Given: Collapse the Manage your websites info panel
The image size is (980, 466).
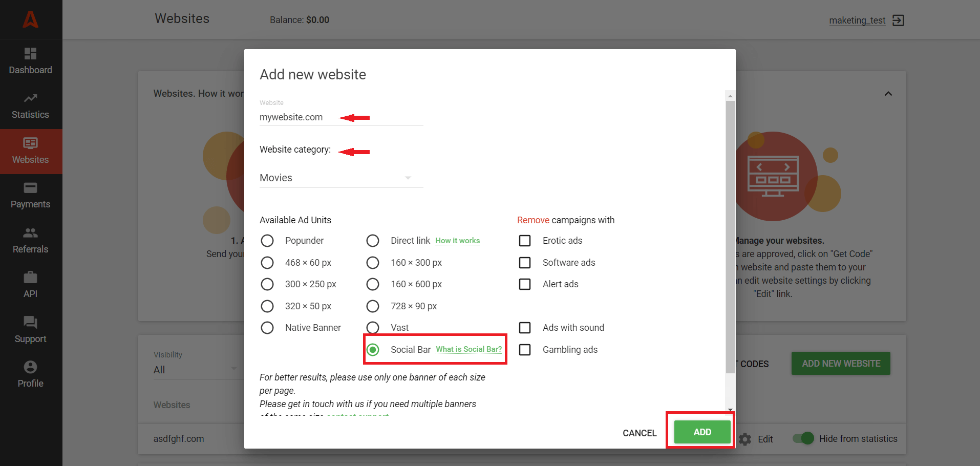Looking at the screenshot, I should 888,93.
